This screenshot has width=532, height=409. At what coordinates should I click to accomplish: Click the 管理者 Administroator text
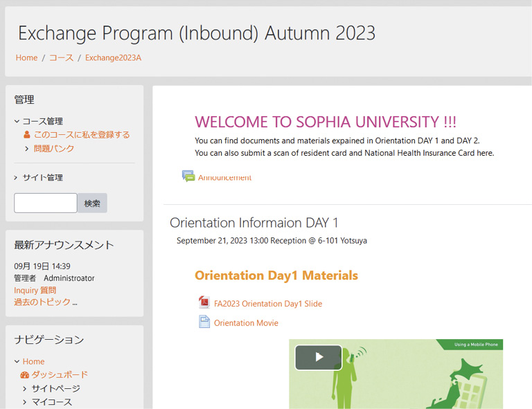point(54,278)
